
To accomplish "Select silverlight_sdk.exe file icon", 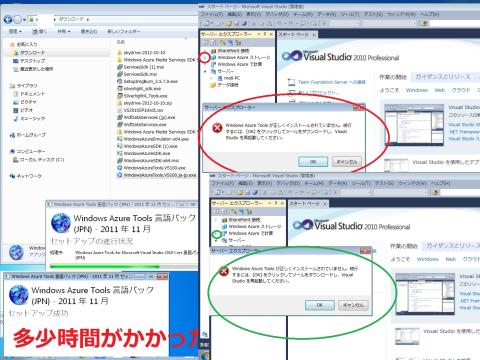I will click(x=120, y=89).
